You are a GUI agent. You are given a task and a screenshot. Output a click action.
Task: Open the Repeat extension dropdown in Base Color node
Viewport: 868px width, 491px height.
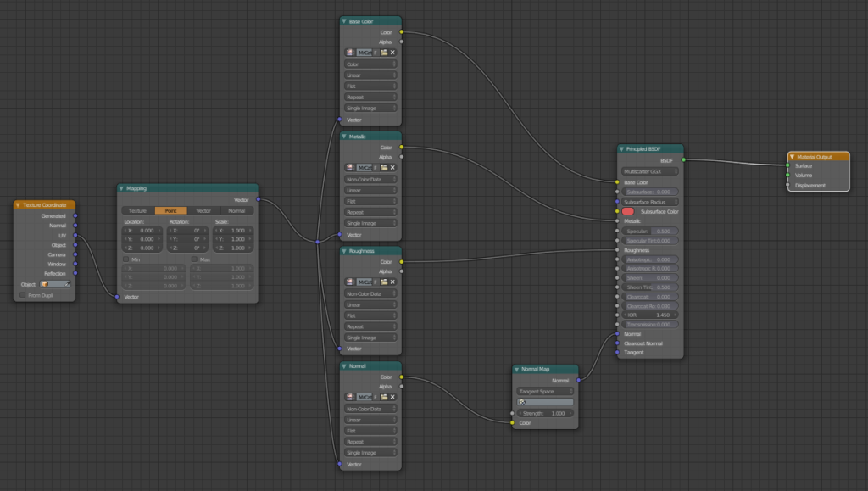point(370,97)
